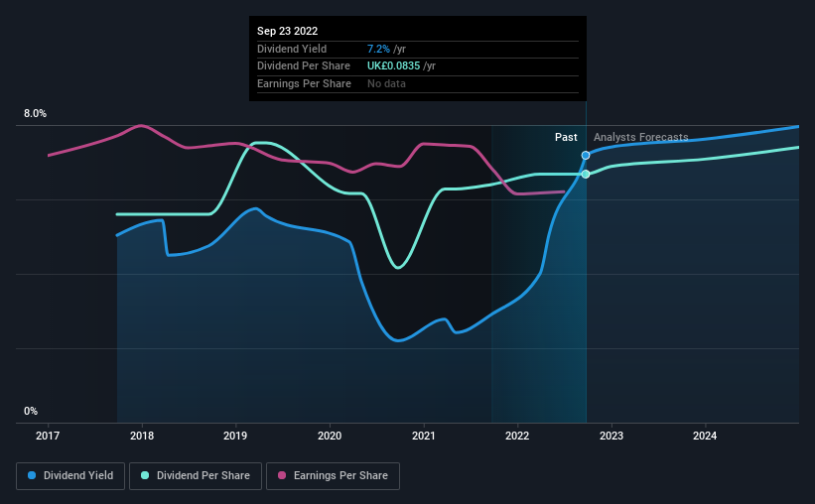Click the UK£0.0835 dividend per share value
The image size is (815, 504).
[x=393, y=66]
